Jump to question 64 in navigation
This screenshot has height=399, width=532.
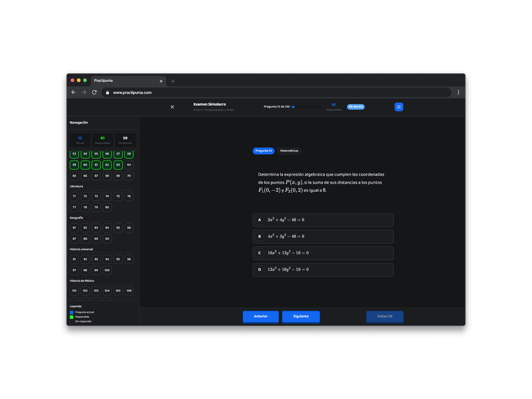click(x=129, y=165)
